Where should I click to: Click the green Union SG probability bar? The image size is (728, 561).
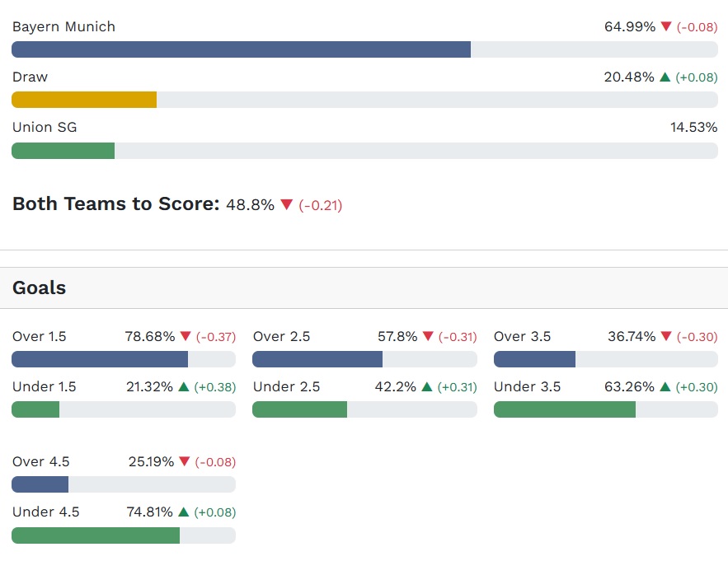(x=63, y=151)
